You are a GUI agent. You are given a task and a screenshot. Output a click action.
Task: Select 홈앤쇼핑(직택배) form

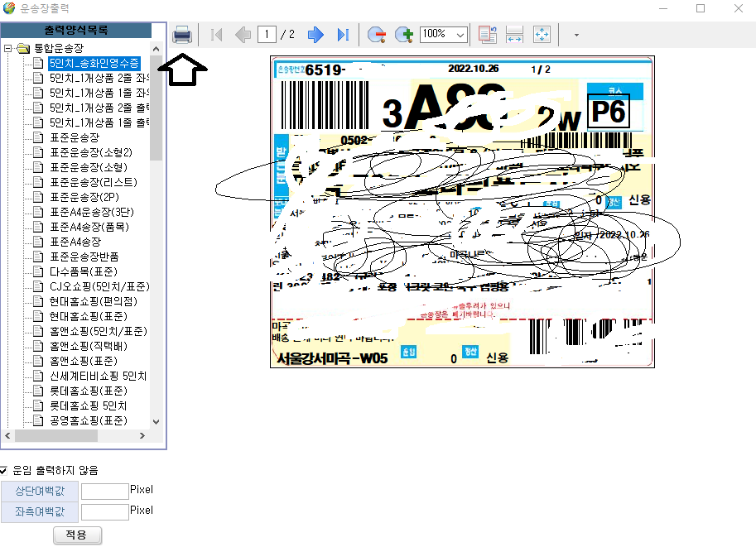89,346
